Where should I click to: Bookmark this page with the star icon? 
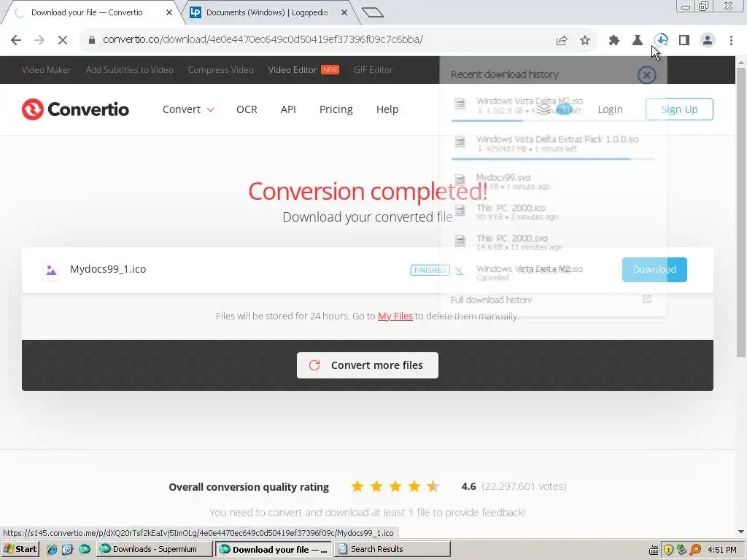[585, 41]
